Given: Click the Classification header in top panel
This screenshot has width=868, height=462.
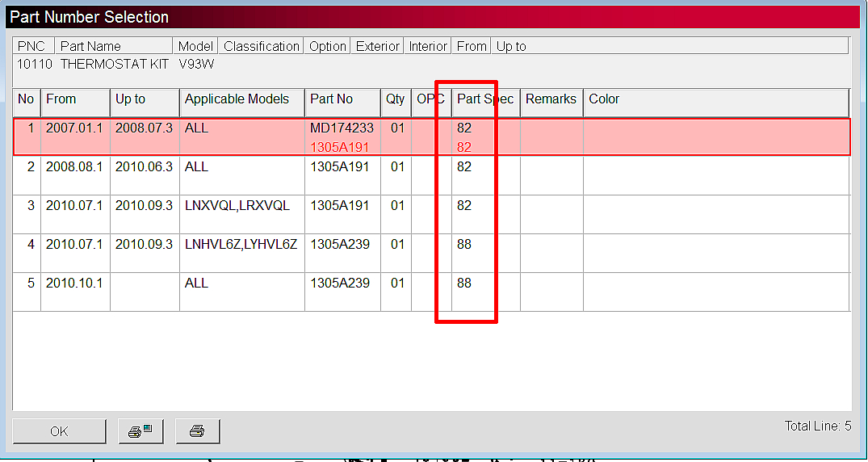Looking at the screenshot, I should pos(262,47).
